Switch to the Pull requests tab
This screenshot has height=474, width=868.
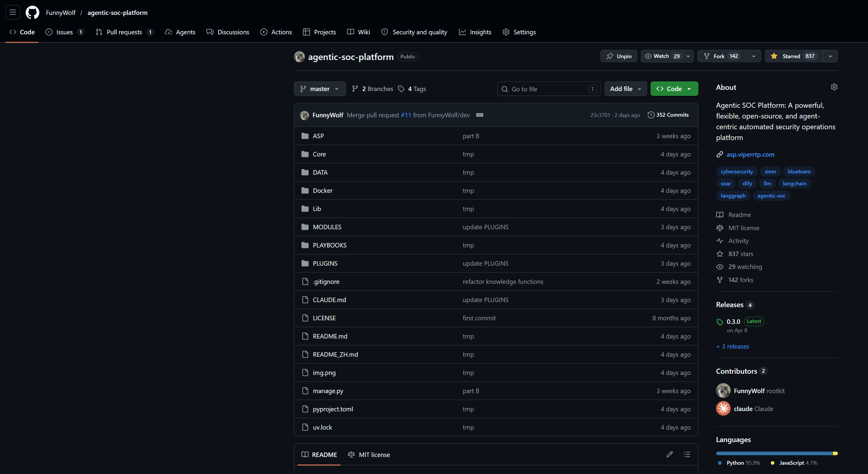pos(124,32)
